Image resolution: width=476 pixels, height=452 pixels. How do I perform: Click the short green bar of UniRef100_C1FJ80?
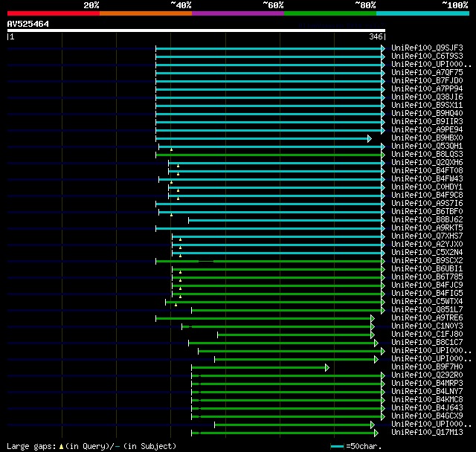click(x=295, y=335)
